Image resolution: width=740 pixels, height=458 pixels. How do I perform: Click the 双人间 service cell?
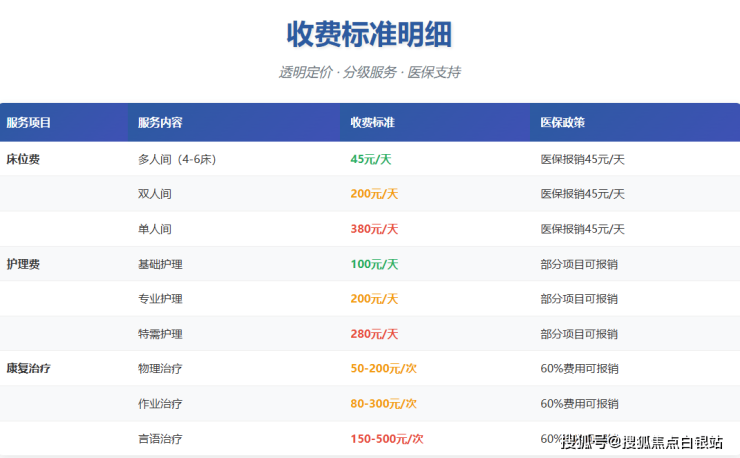(155, 194)
